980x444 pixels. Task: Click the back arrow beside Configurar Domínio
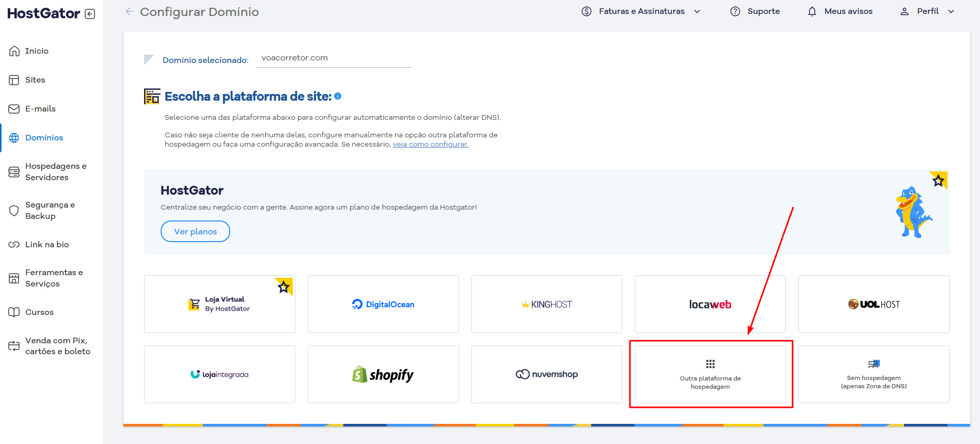[130, 11]
